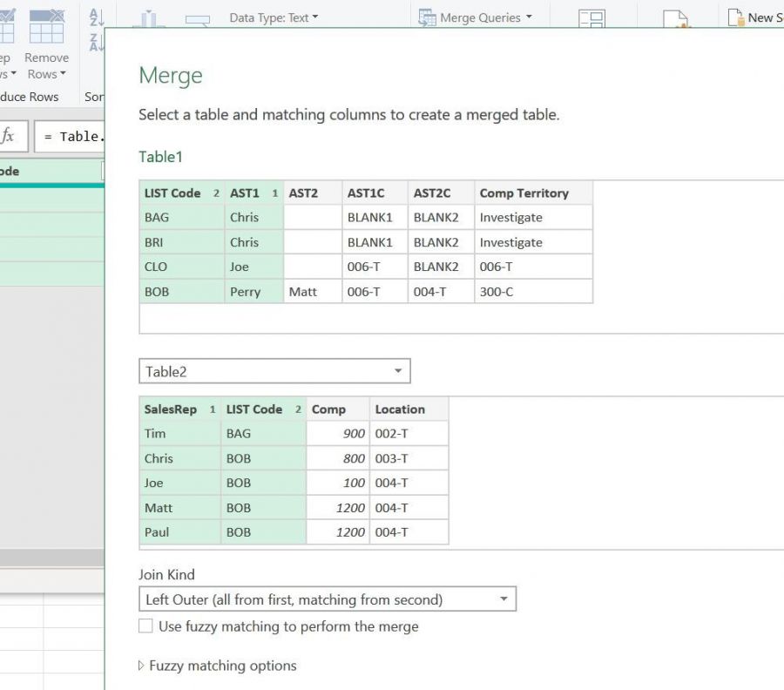Click the Matt cell in AST2 column
Image resolution: width=784 pixels, height=690 pixels.
coord(313,292)
